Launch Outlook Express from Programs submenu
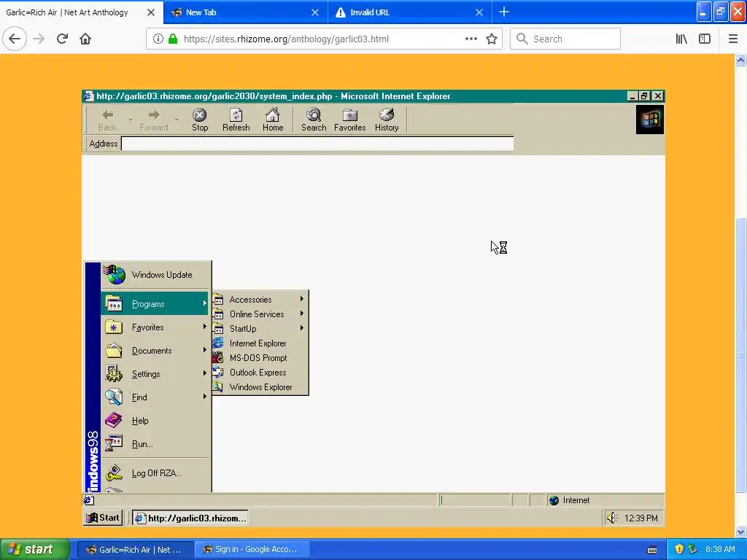747x560 pixels. coord(260,373)
